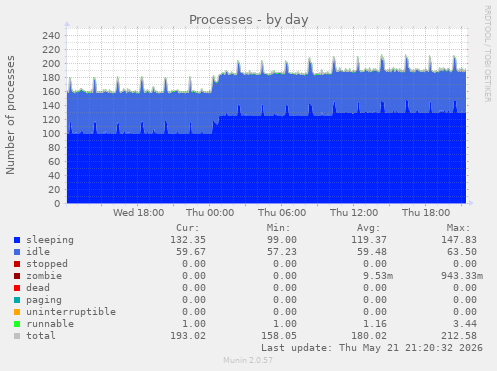The width and height of the screenshot is (497, 371).
Task: Click the 'Cur:' column header
Action: tap(188, 228)
